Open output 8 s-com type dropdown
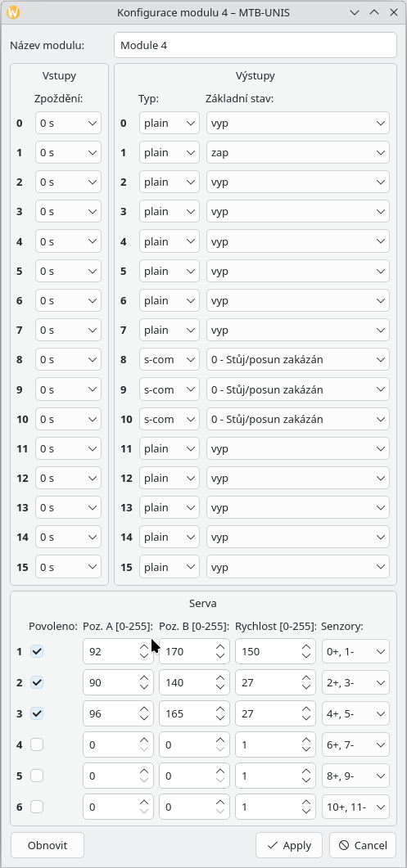 (x=170, y=360)
